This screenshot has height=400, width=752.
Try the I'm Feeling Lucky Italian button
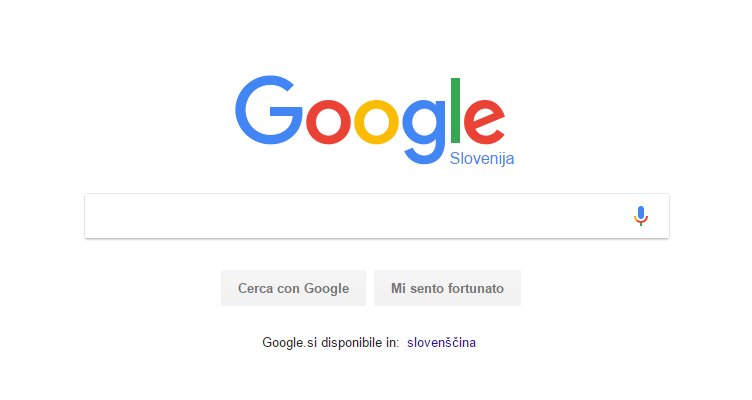click(447, 288)
